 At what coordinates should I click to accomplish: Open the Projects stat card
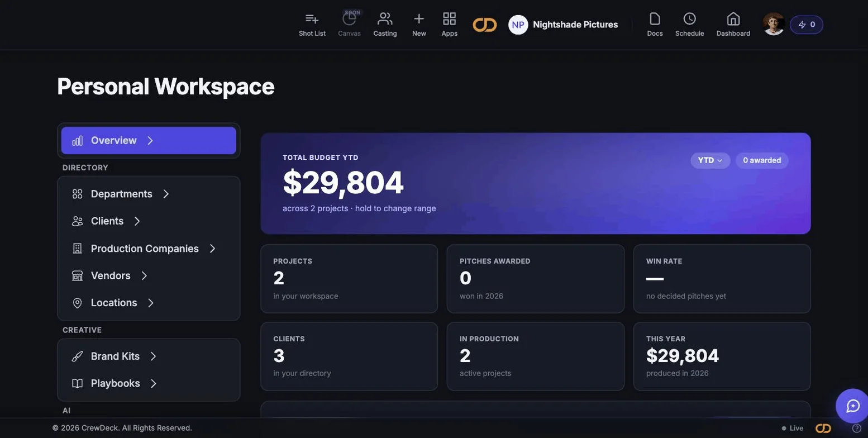point(349,279)
